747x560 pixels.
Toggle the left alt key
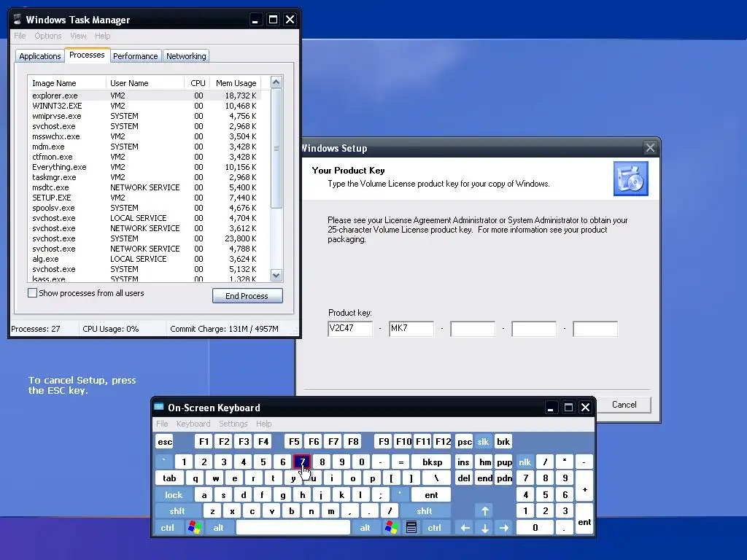tap(218, 527)
